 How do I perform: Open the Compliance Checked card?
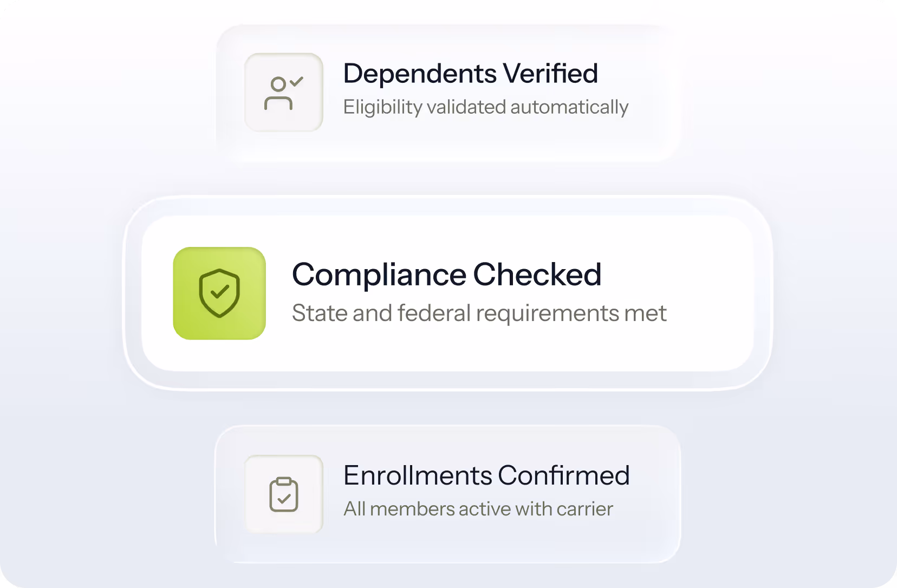(447, 293)
